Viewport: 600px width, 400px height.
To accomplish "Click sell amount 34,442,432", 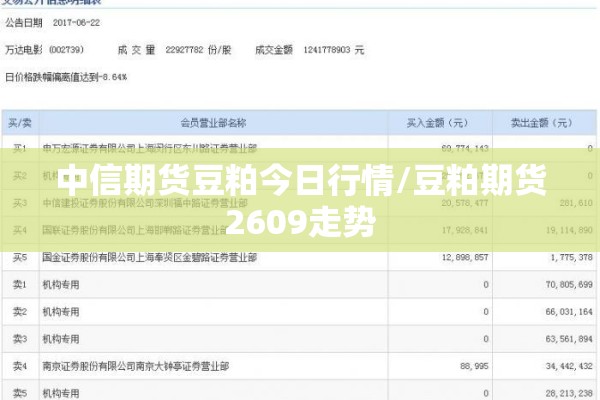I will pos(569,366).
